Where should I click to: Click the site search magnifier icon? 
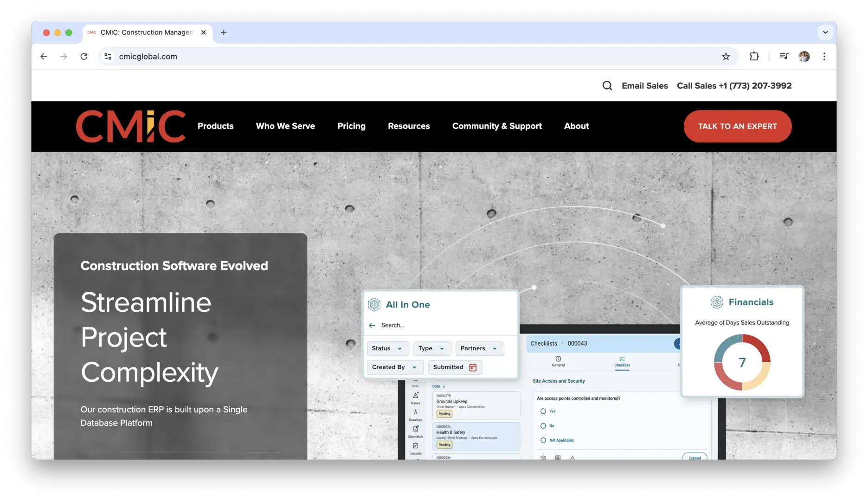(607, 86)
